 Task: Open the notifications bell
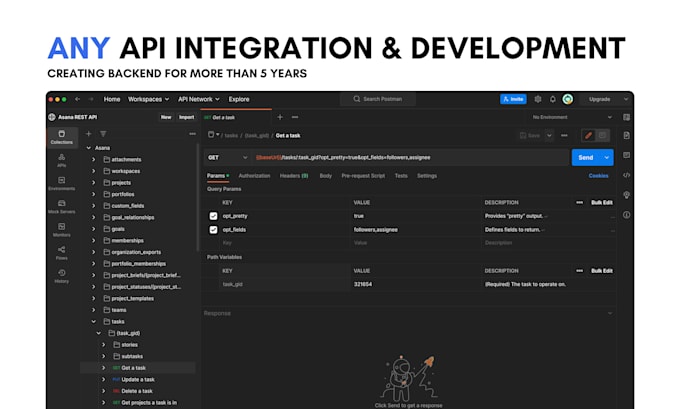pyautogui.click(x=552, y=99)
